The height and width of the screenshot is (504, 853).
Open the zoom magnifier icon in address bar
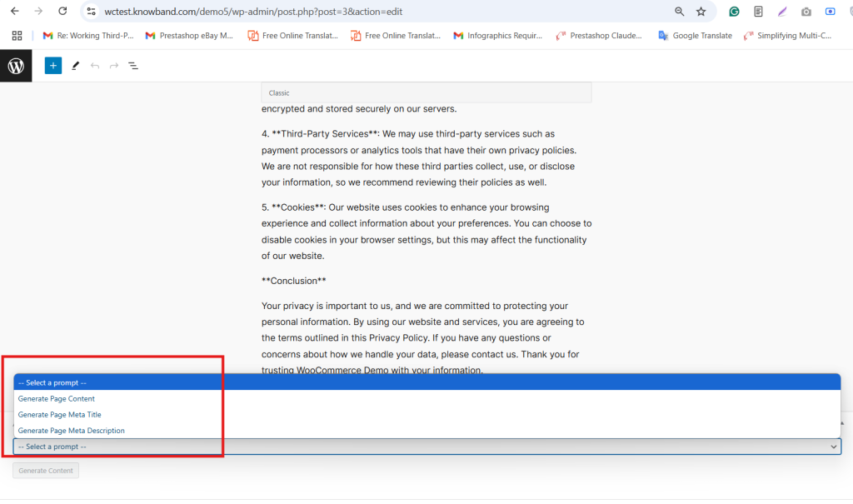[x=679, y=12]
